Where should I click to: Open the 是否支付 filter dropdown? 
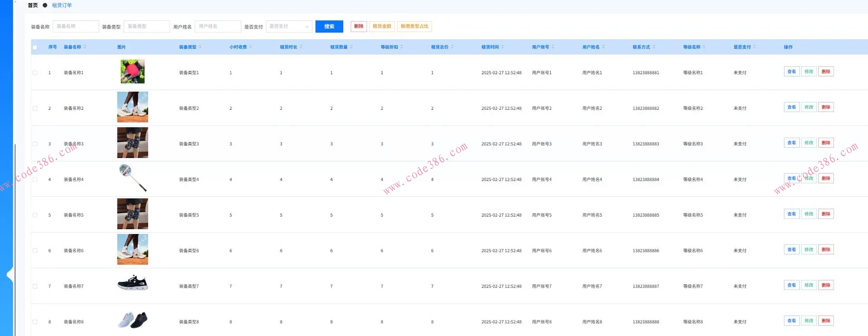[289, 27]
